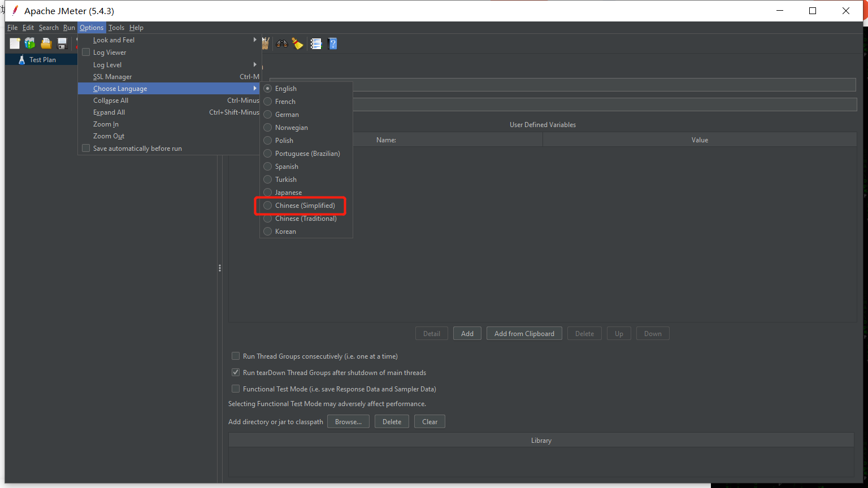Switch language to Japanese
The image size is (868, 488).
268,193
